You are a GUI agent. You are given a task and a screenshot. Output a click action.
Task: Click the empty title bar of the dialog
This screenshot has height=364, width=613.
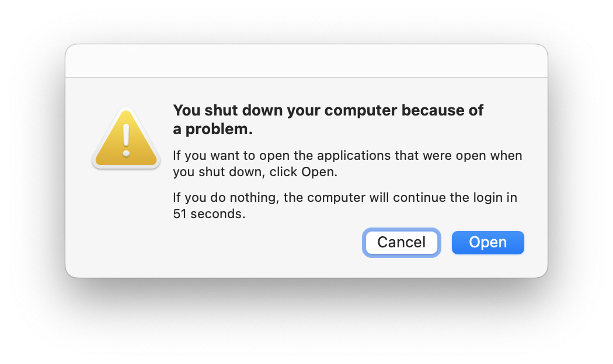coord(306,61)
